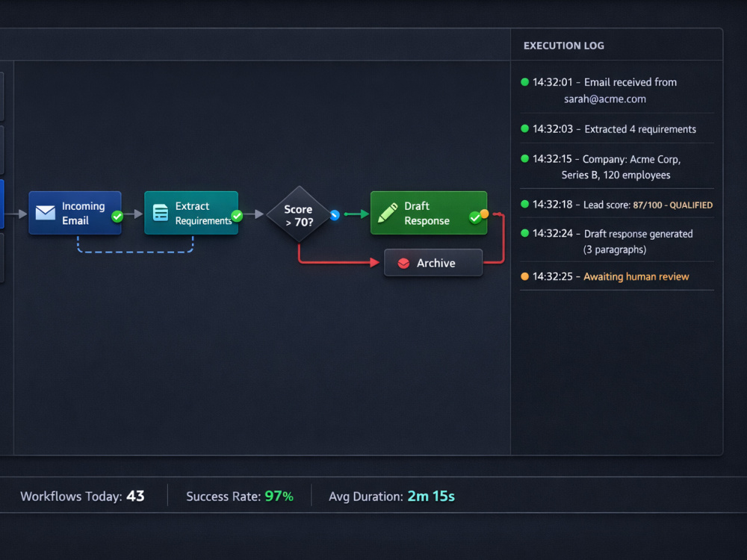Click the red archive icon

pyautogui.click(x=403, y=264)
